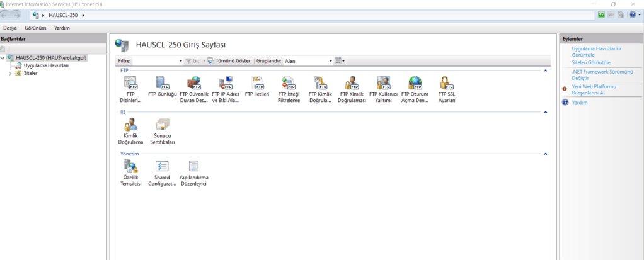Image resolution: width=644 pixels, height=260 pixels.
Task: Click Uygulama Havuzlarını Görüntüle link
Action: pos(596,52)
